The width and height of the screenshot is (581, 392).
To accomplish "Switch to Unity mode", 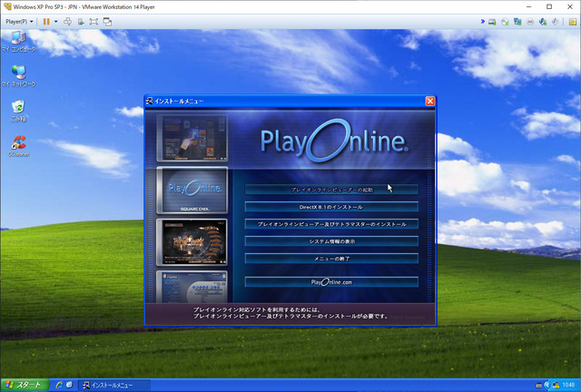I will point(107,22).
